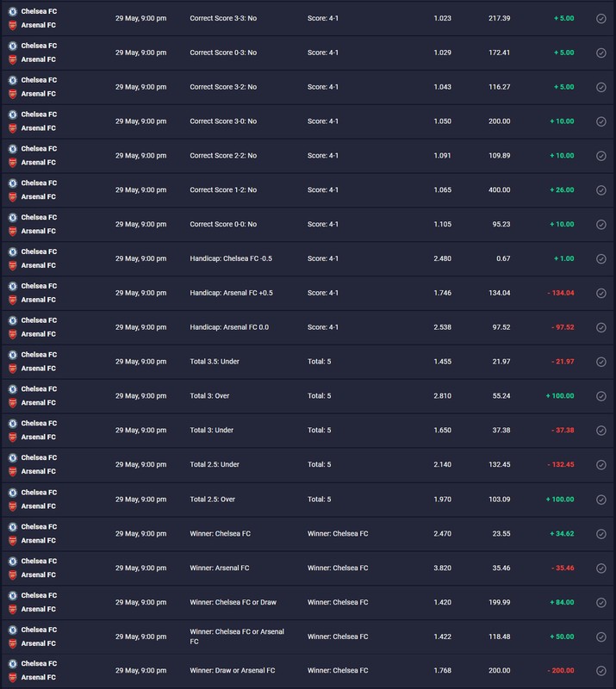Viewport: 616px width, 689px height.
Task: Click check icon on Total 2.5: Under row
Action: (600, 464)
